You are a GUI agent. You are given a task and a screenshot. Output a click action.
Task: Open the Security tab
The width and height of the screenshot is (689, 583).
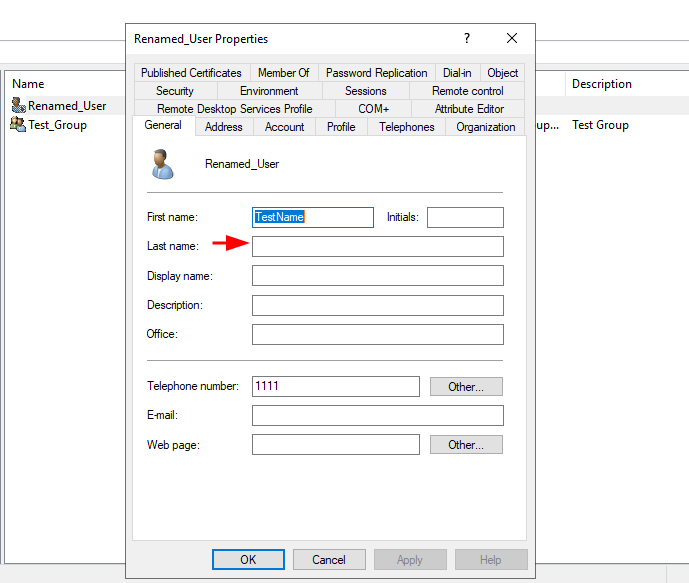tap(175, 91)
